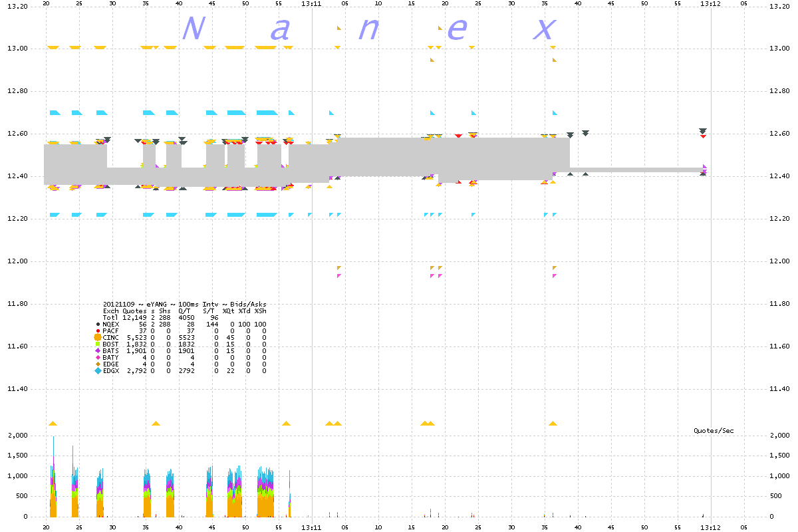Click the EDGE exchange name in legend
The image size is (798, 532).
click(111, 364)
